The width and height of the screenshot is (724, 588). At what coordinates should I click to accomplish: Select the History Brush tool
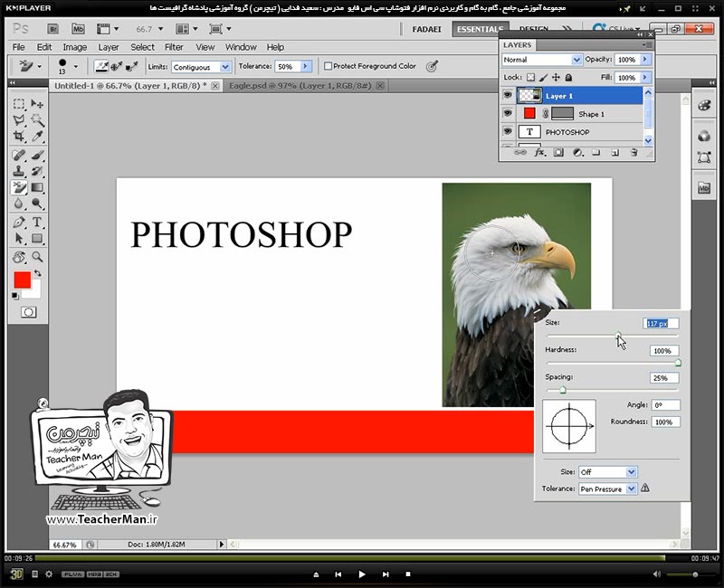[37, 171]
